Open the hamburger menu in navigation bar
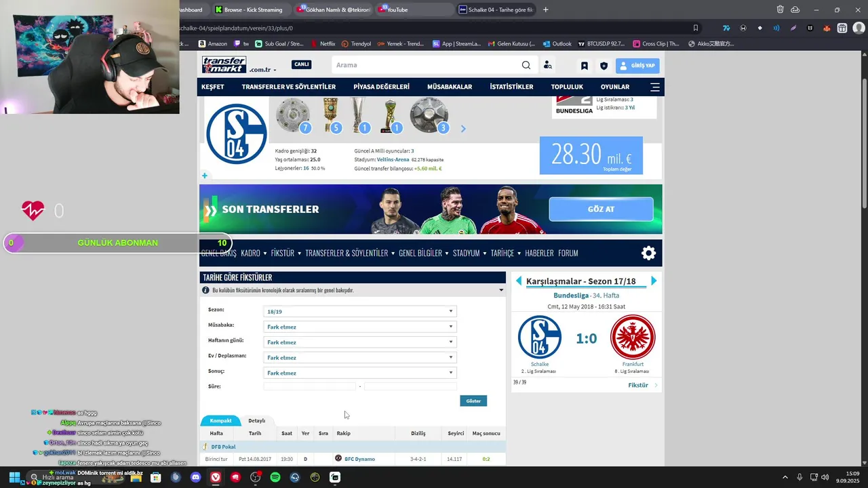Screen dimensions: 868x488 tap(655, 87)
